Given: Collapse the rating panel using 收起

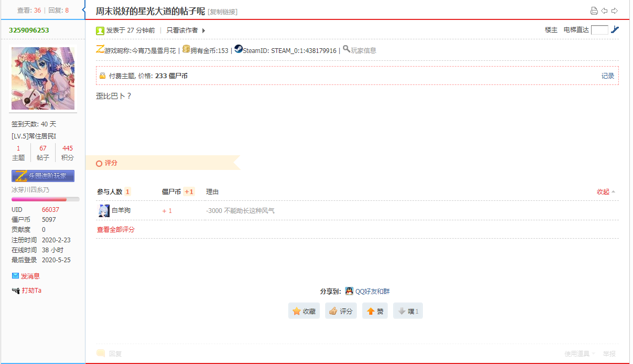Looking at the screenshot, I should click(602, 191).
